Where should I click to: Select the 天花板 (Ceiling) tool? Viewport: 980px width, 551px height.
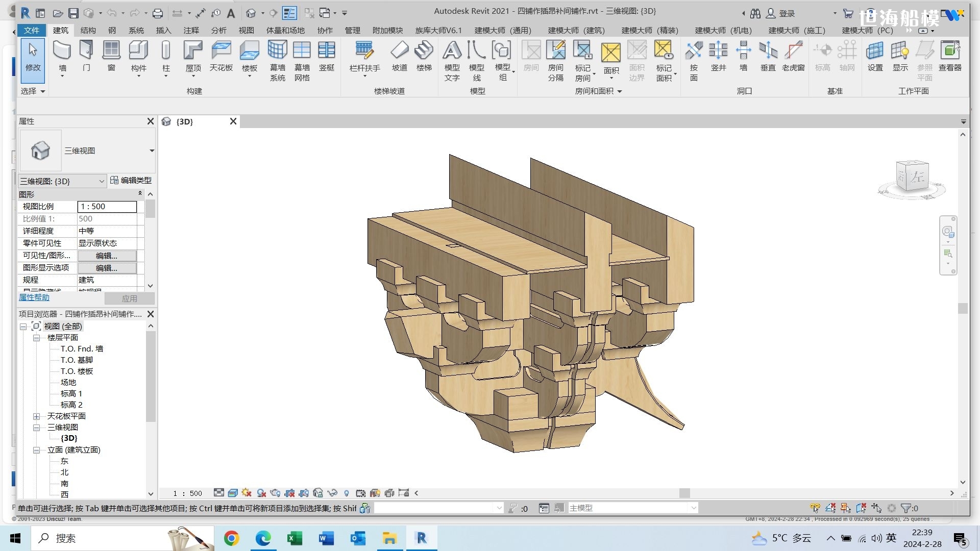point(221,56)
